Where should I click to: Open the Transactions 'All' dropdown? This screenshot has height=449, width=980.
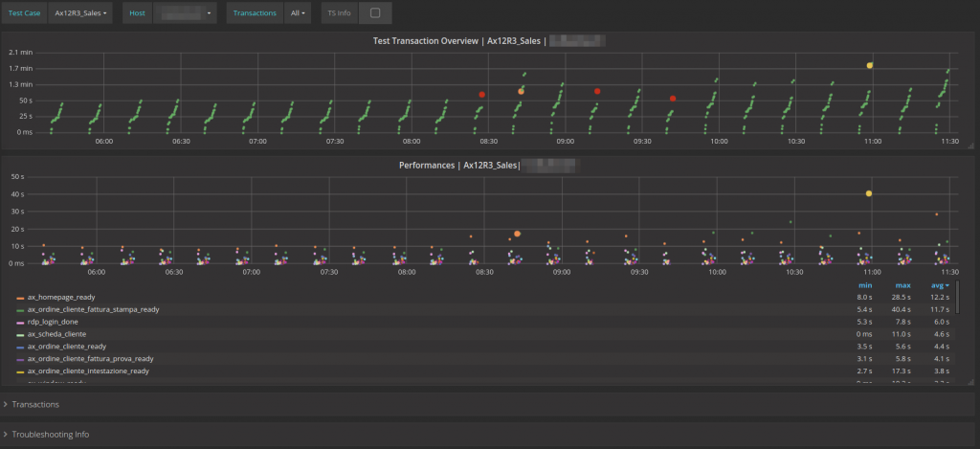point(297,13)
